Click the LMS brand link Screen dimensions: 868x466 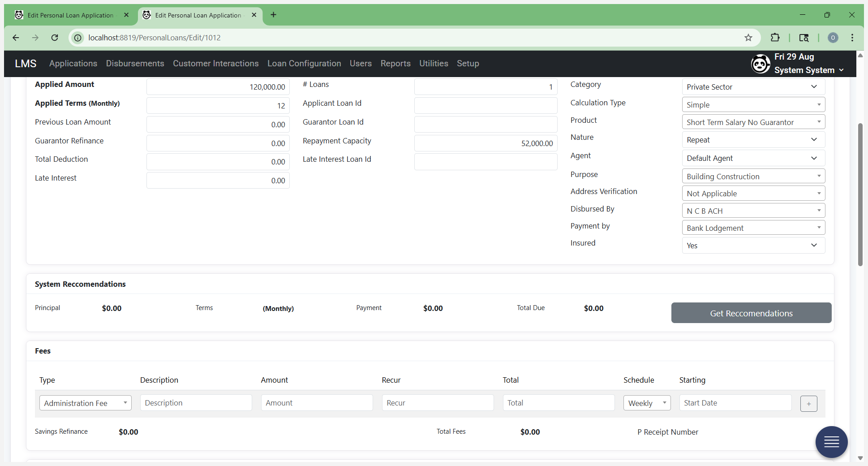point(26,64)
